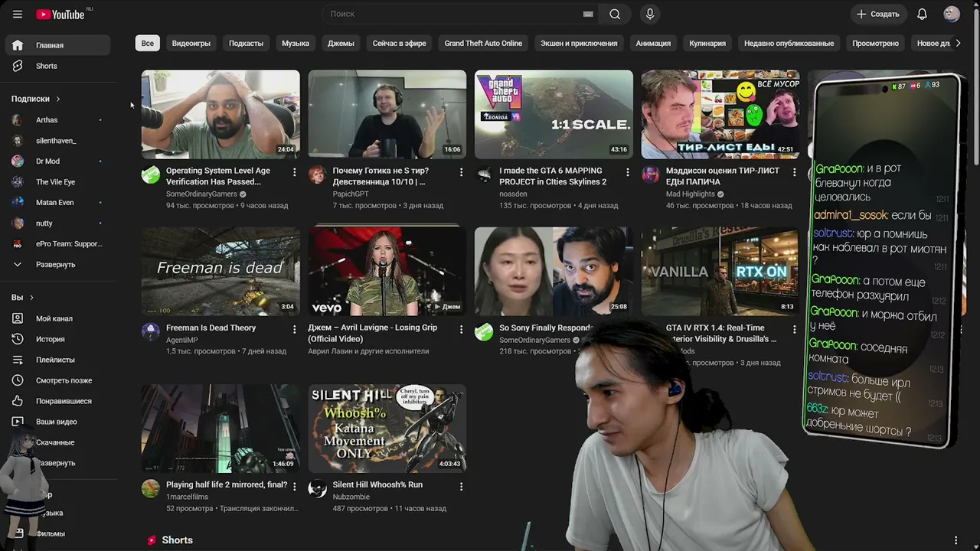Select the Просмотрено filter chip
This screenshot has height=551, width=980.
(x=876, y=44)
